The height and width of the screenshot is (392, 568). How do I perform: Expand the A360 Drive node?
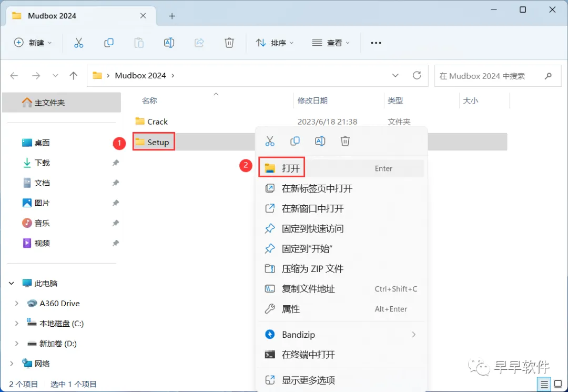coord(17,303)
